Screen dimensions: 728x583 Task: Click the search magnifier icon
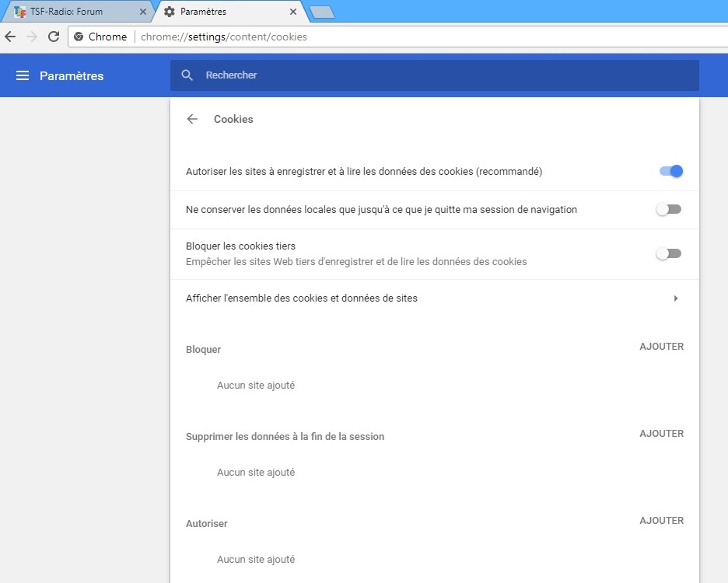click(x=187, y=75)
